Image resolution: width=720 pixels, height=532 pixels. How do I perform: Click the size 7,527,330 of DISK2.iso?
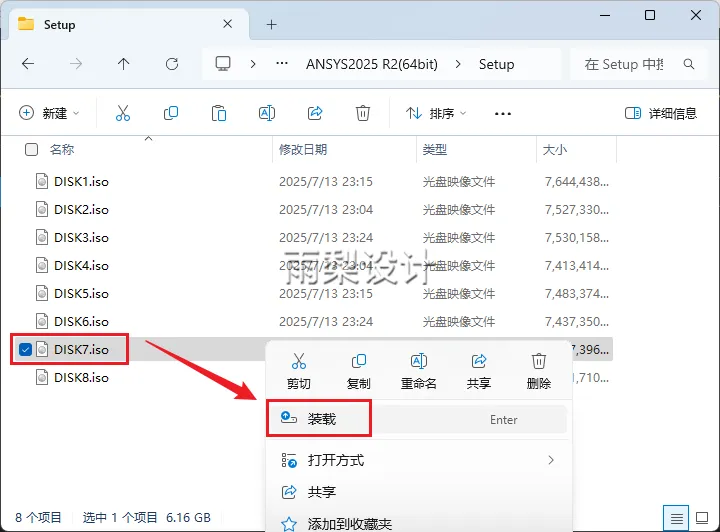point(577,210)
